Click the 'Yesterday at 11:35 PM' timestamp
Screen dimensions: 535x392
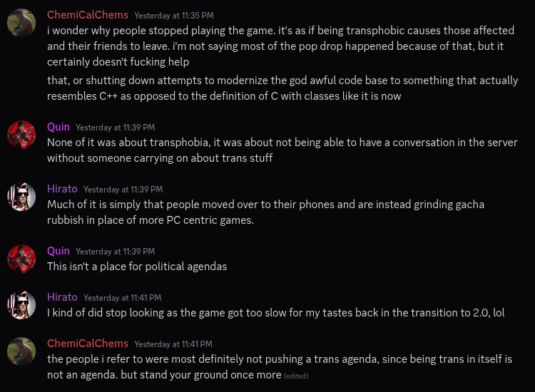pos(173,15)
